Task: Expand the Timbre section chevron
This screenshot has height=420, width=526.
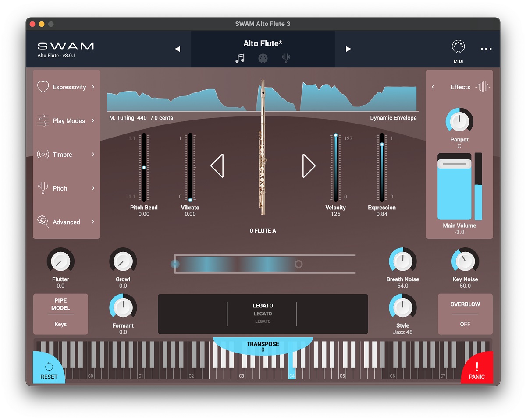Action: (93, 154)
